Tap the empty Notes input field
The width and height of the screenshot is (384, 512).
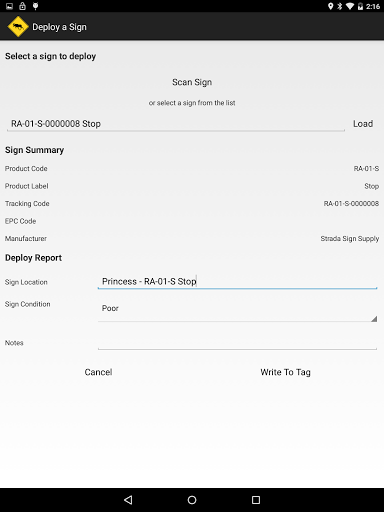click(237, 342)
